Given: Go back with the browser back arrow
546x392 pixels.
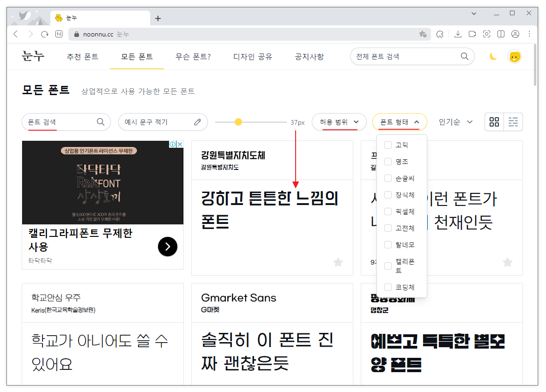Looking at the screenshot, I should tap(15, 34).
